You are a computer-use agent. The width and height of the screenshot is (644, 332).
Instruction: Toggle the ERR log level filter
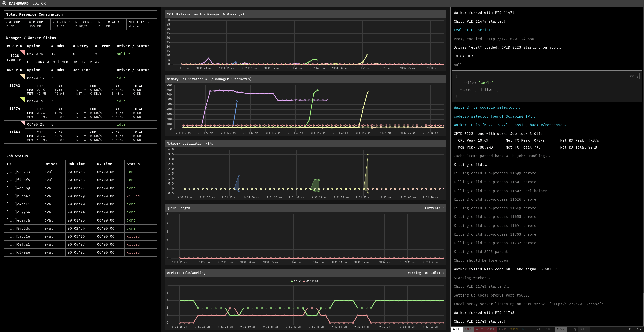[502, 329]
